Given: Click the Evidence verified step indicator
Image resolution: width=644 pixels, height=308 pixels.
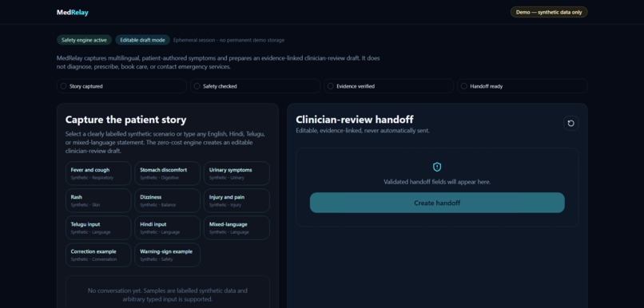Looking at the screenshot, I should [x=388, y=86].
